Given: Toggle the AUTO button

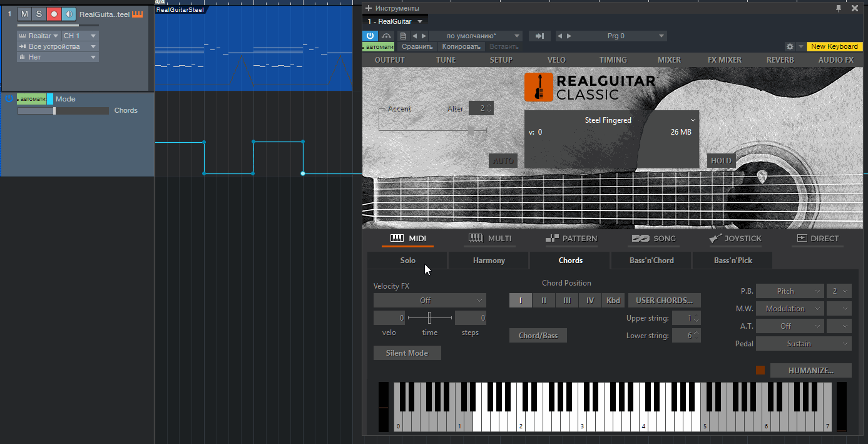Looking at the screenshot, I should [x=503, y=161].
